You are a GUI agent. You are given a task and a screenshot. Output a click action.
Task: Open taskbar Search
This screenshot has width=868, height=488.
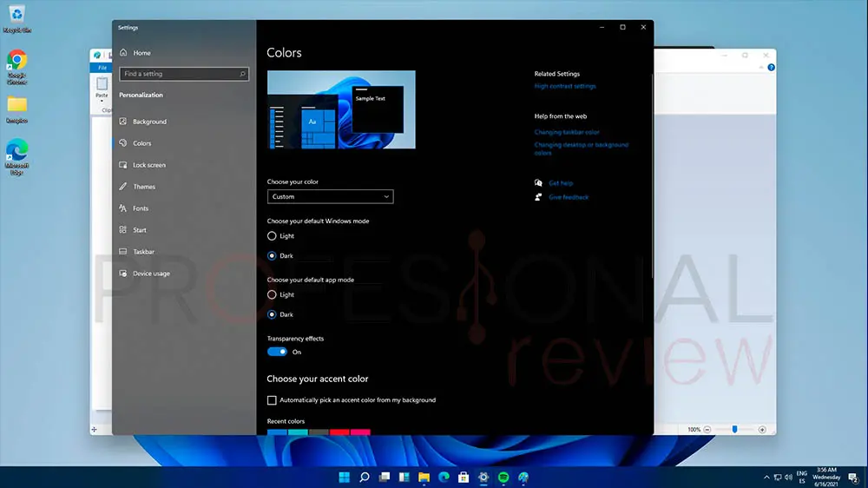[x=365, y=478]
